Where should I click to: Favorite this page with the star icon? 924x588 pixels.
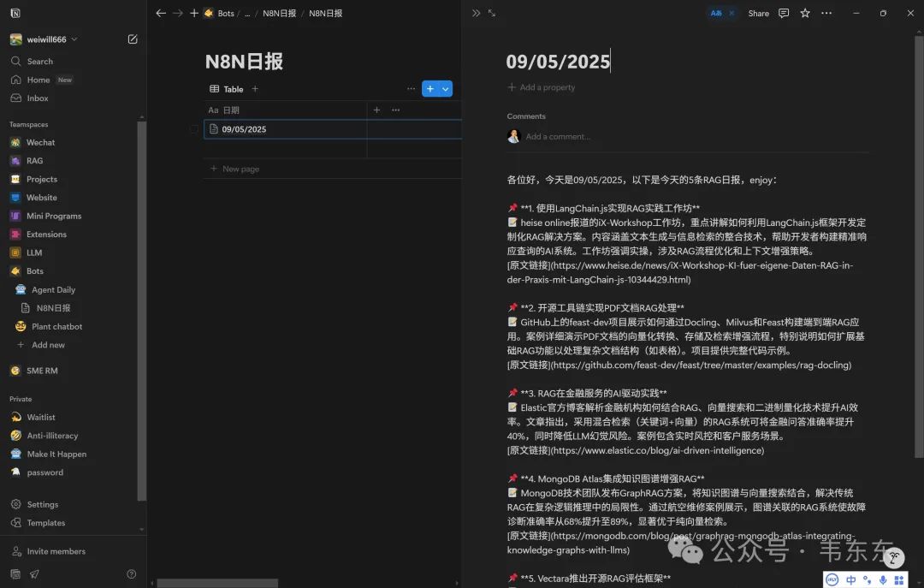[x=805, y=13]
